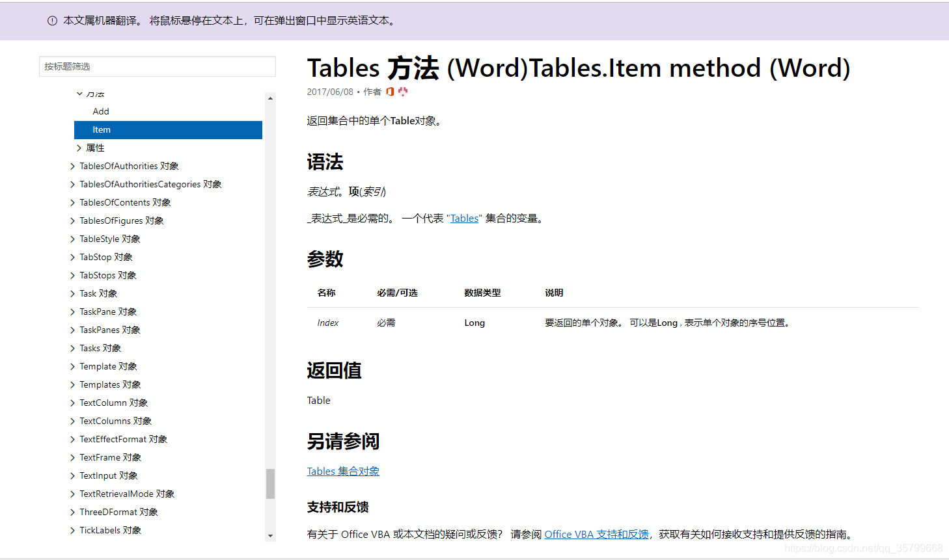Click the 另请参阅 section heading
Viewport: 949px width, 560px height.
[x=343, y=441]
